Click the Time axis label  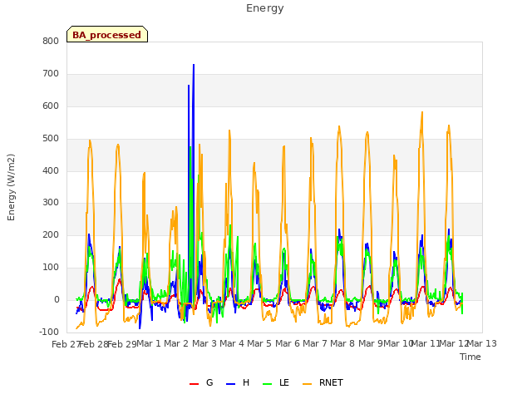[470, 357]
